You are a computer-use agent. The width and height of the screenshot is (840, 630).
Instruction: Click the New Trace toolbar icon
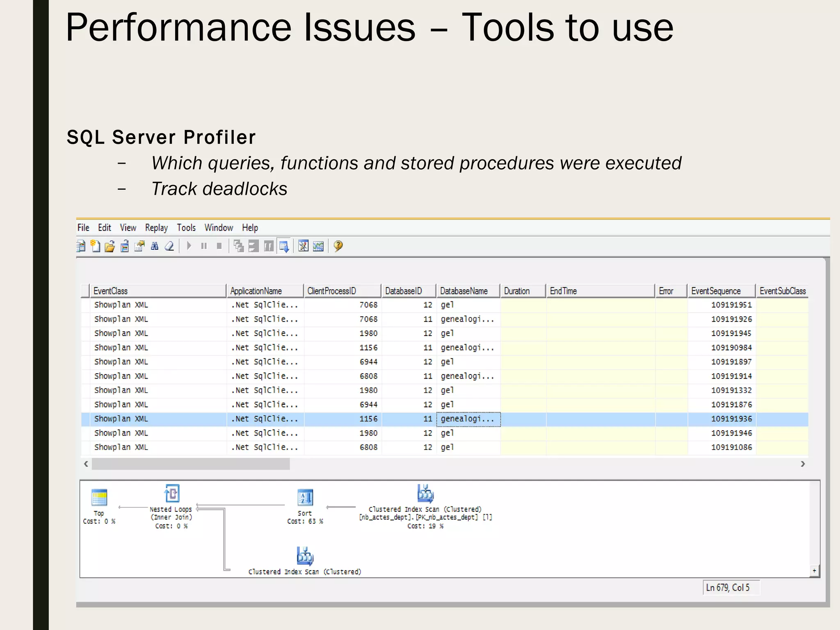95,246
